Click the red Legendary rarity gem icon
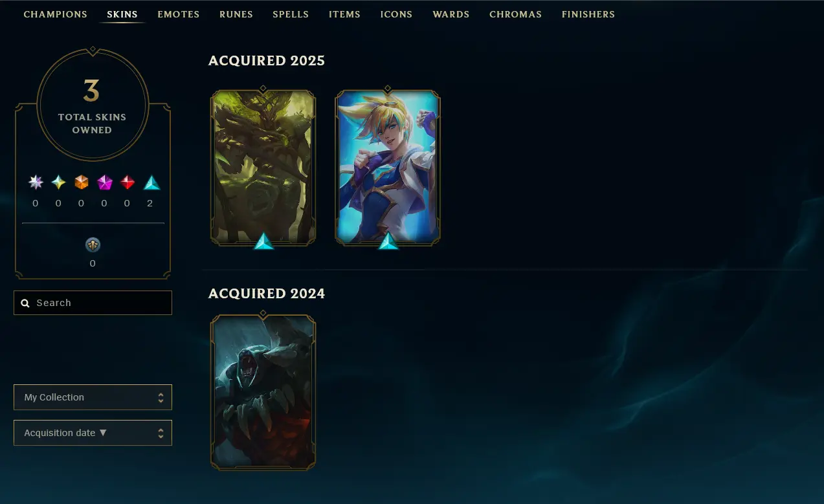The height and width of the screenshot is (504, 824). click(x=128, y=182)
